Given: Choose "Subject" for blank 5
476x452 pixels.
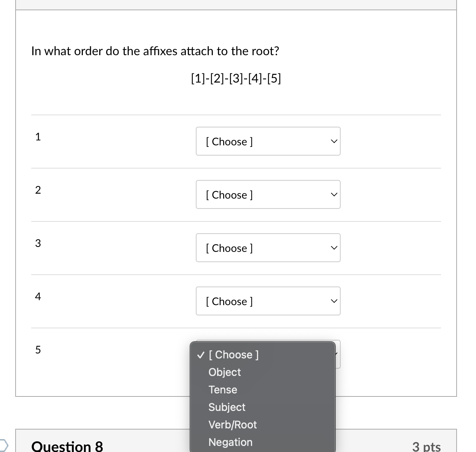Looking at the screenshot, I should click(227, 407).
